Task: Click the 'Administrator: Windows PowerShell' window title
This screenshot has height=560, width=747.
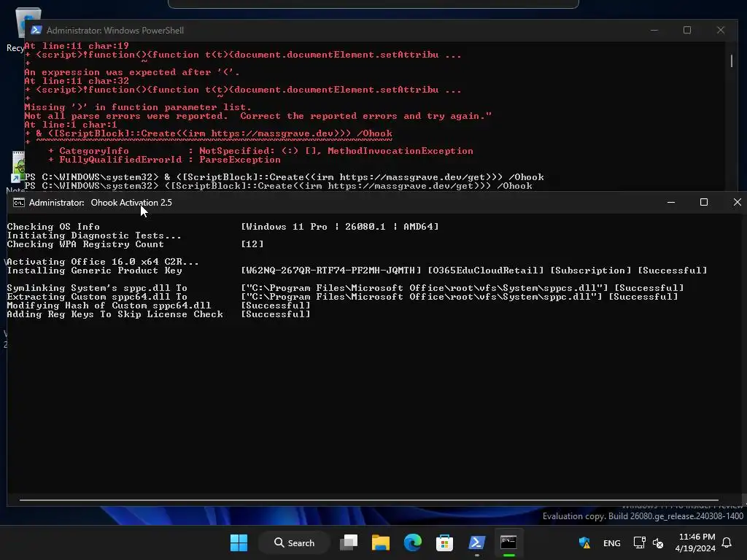Action: tap(115, 30)
